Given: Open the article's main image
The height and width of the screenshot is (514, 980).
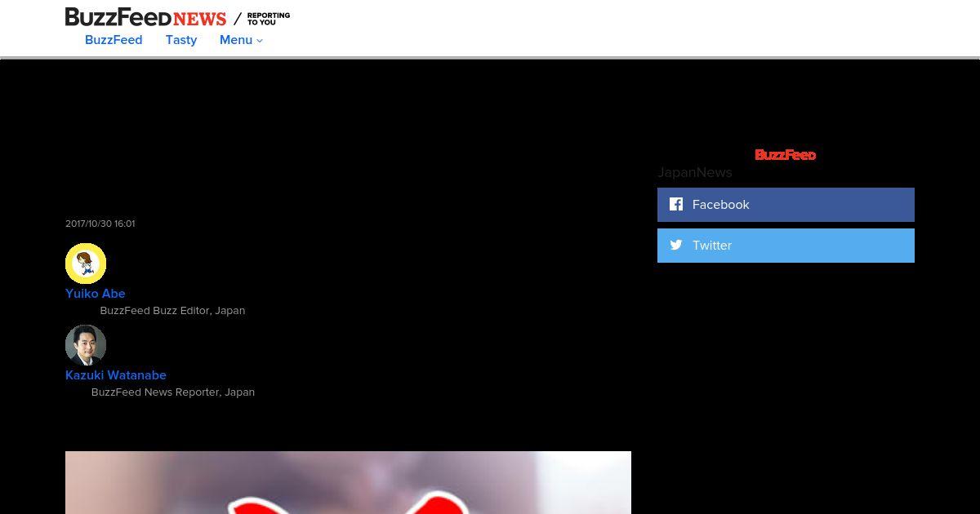Looking at the screenshot, I should 348,483.
